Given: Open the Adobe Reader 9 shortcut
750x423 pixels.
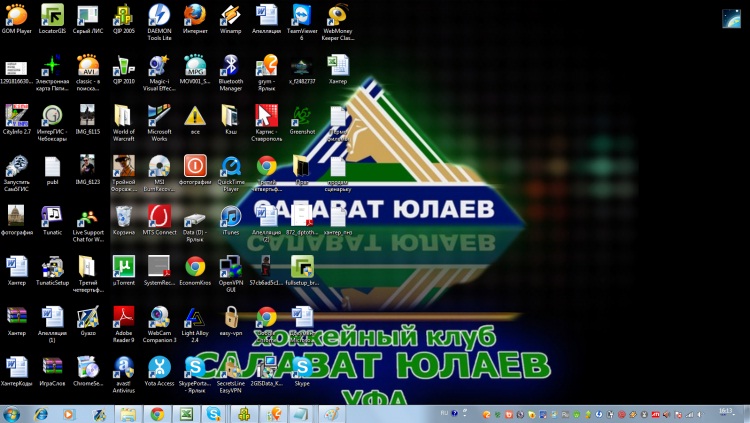Looking at the screenshot, I should tap(123, 318).
